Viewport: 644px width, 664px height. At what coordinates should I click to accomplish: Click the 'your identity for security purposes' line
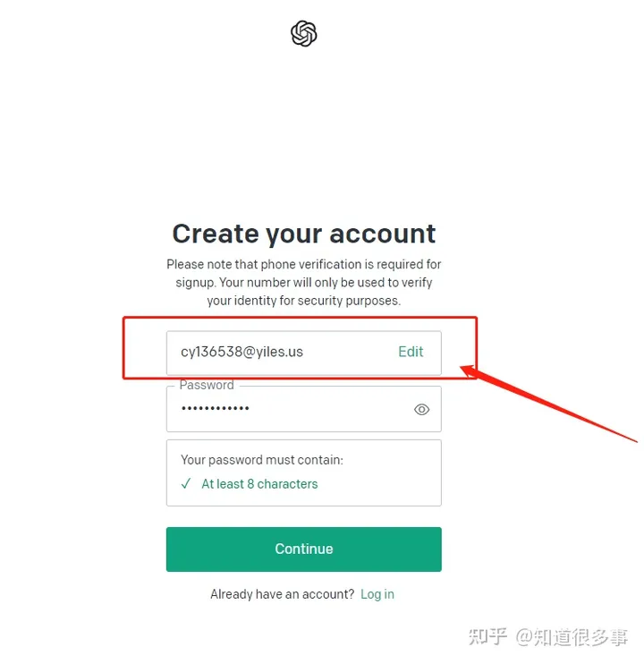click(304, 301)
